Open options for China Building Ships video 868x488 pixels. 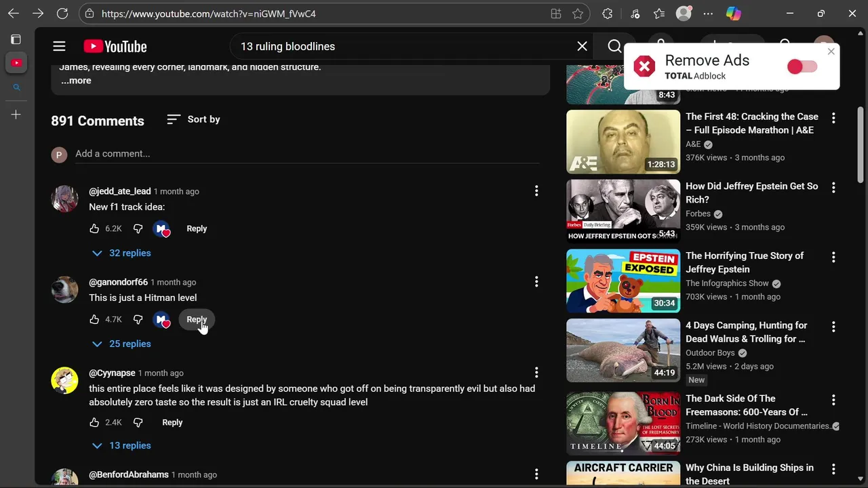point(833,469)
